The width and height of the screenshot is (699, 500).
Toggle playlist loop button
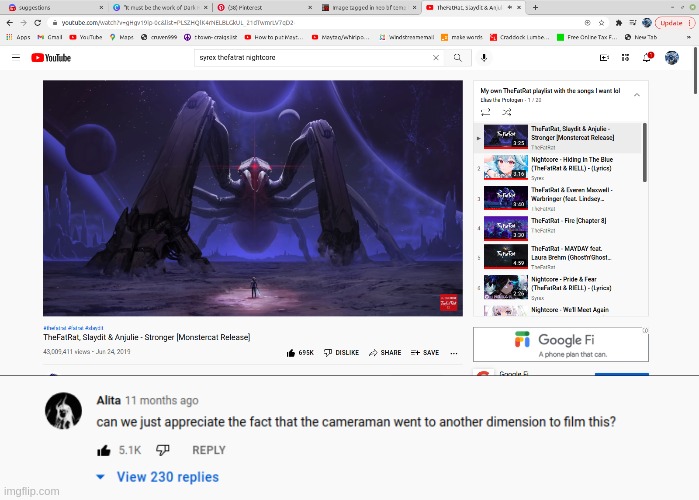484,112
